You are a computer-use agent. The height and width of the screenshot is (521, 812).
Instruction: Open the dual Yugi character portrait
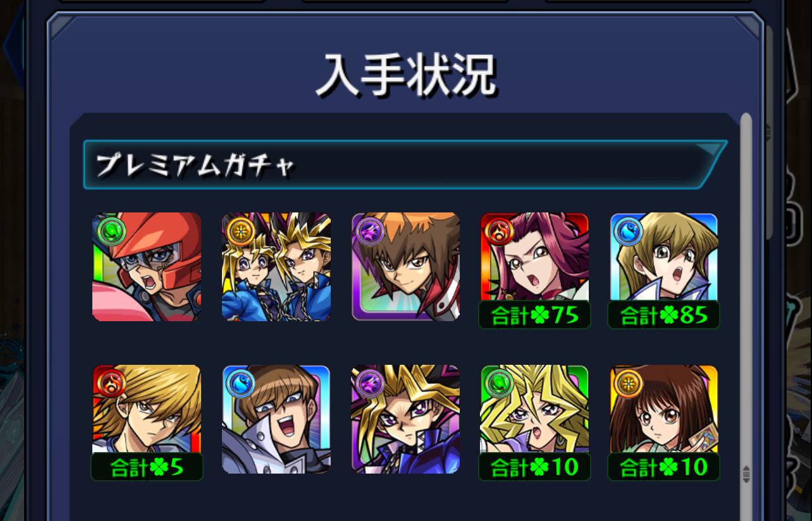pyautogui.click(x=276, y=267)
